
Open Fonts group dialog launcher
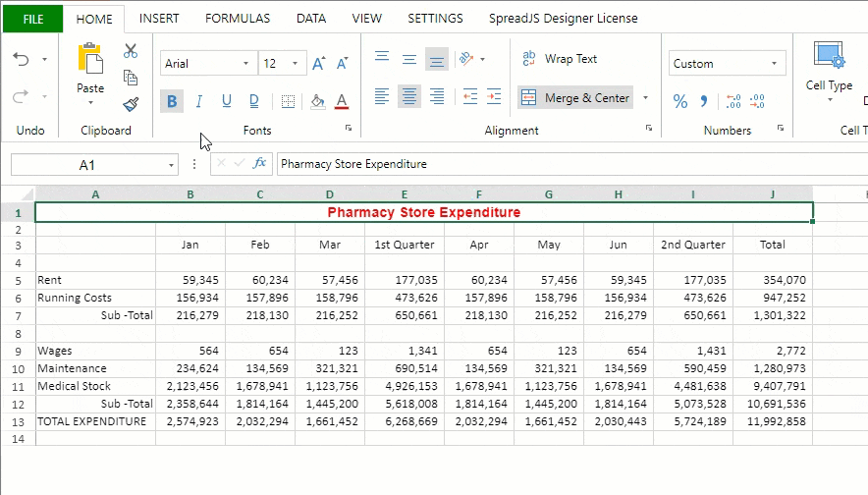(349, 128)
